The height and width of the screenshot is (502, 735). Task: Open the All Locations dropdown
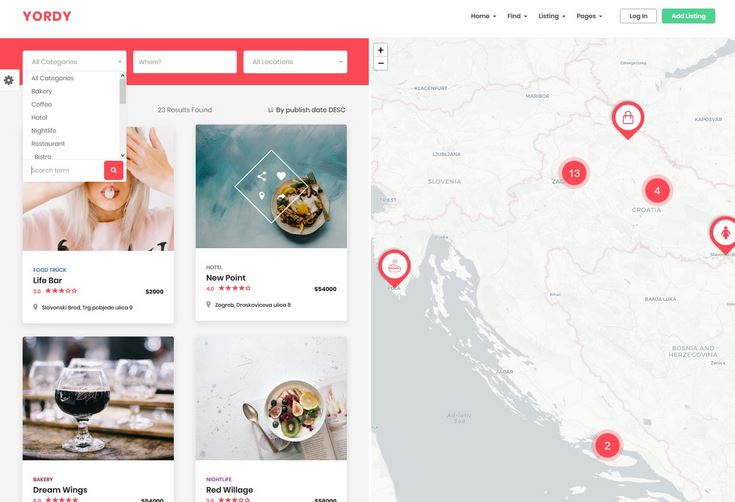(295, 62)
